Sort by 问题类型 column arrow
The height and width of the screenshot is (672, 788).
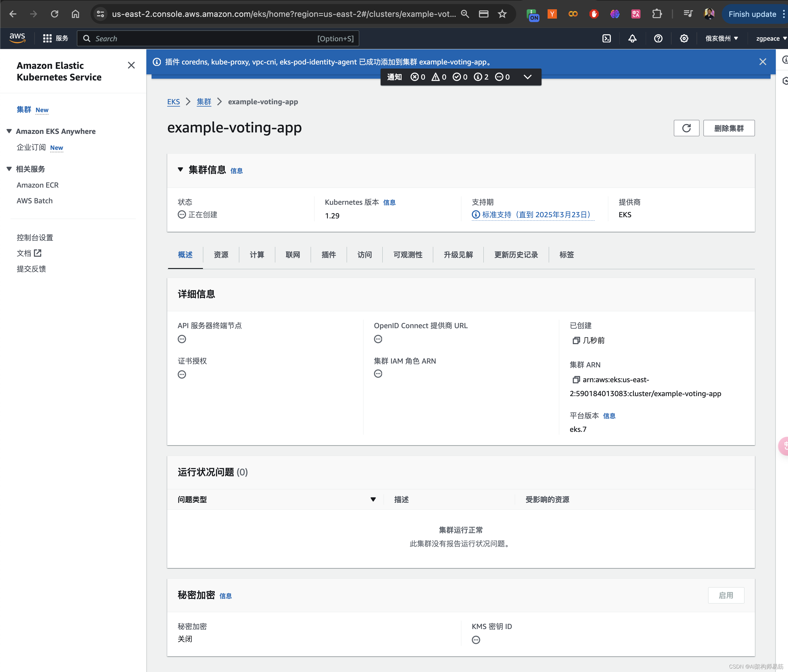(x=373, y=499)
